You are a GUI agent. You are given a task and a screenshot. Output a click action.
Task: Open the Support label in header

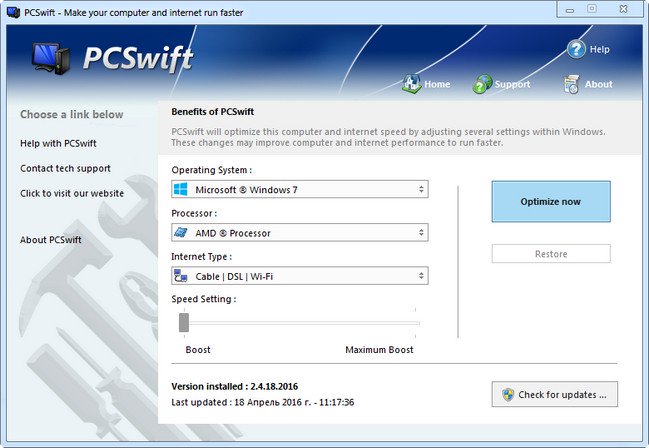(512, 84)
